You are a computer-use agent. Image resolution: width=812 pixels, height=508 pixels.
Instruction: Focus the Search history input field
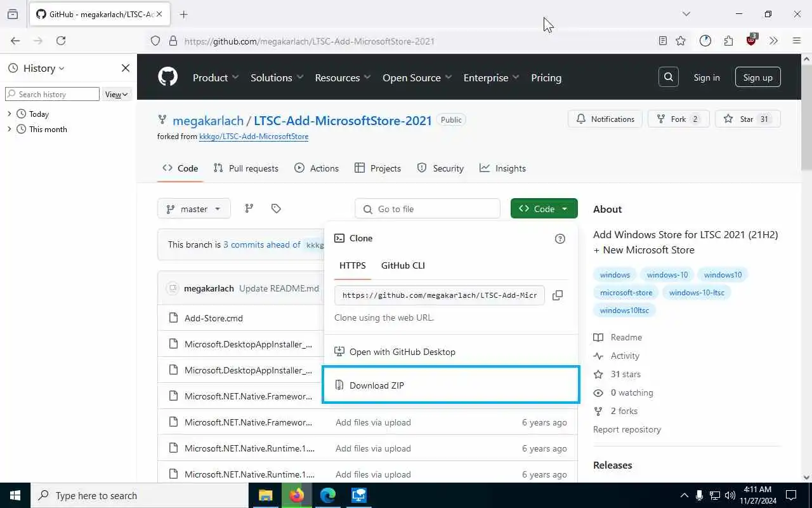53,94
